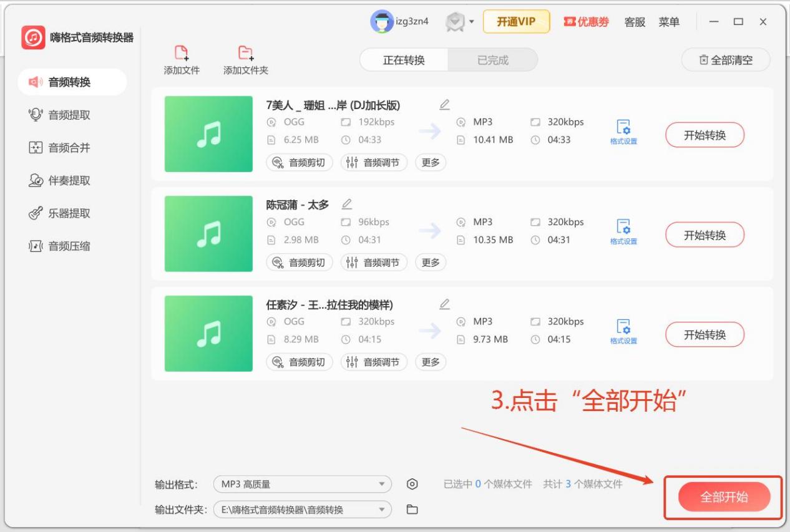This screenshot has height=532, width=790.
Task: Click the 6.25 MB source size
Action: tap(301, 140)
